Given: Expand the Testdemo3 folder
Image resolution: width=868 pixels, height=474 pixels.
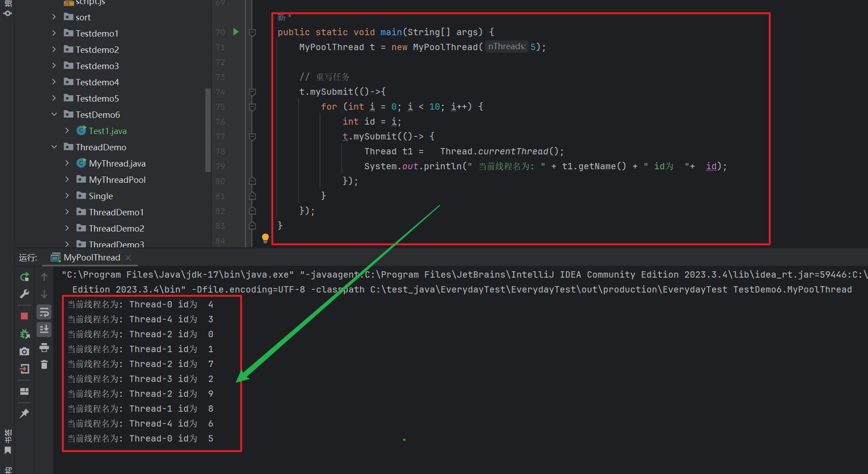Looking at the screenshot, I should [54, 66].
